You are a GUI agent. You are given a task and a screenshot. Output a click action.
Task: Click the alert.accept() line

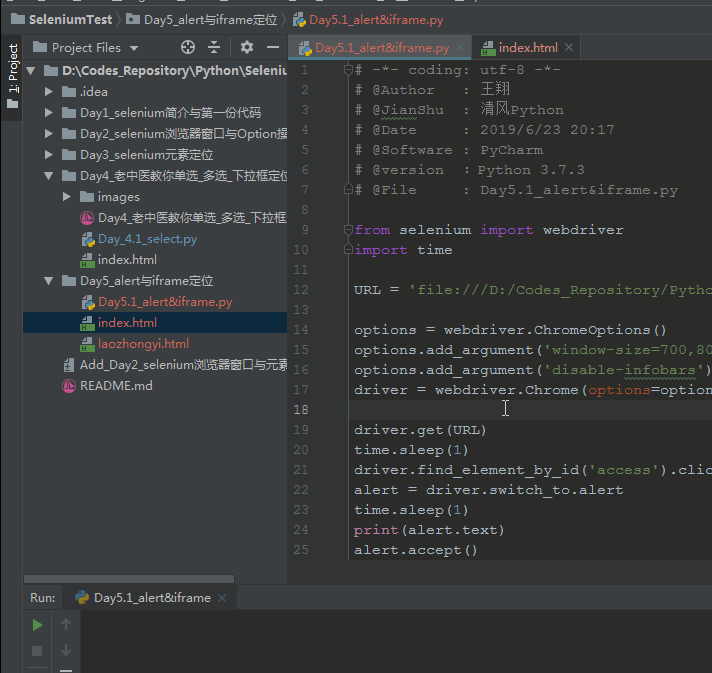coord(415,550)
